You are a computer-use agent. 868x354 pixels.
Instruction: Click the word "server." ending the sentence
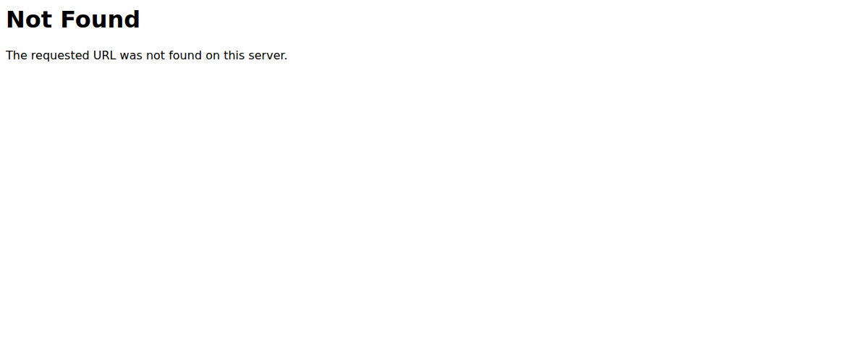pos(268,56)
